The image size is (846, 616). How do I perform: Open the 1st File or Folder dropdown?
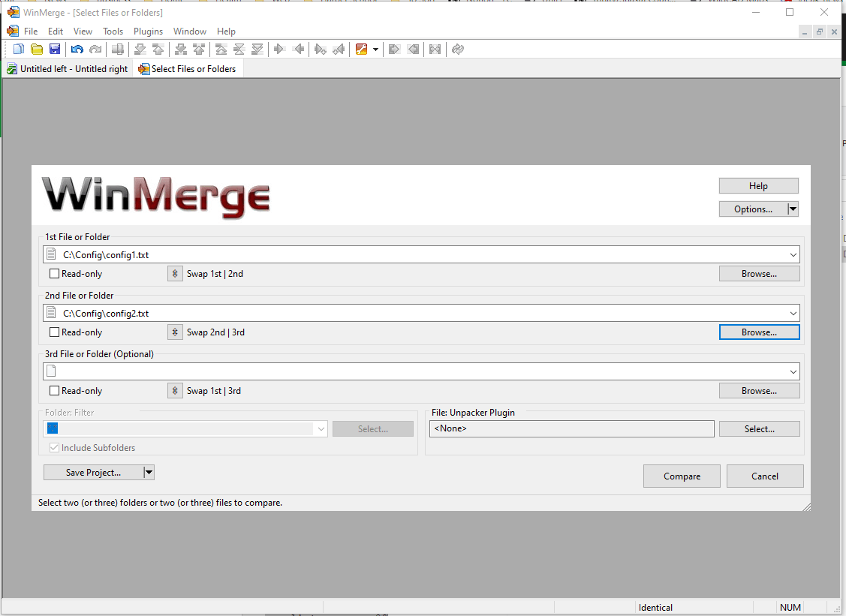click(x=793, y=254)
